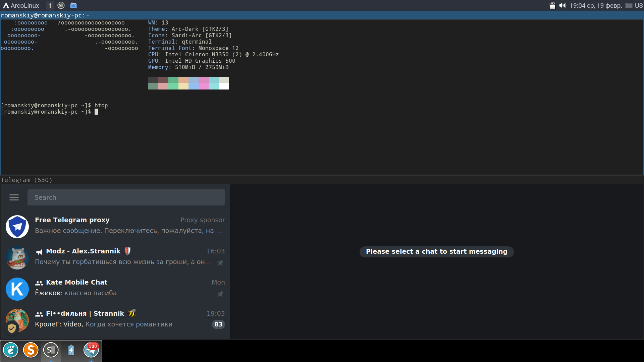
Task: Click the terminal prompt with cursor
Action: (x=49, y=112)
